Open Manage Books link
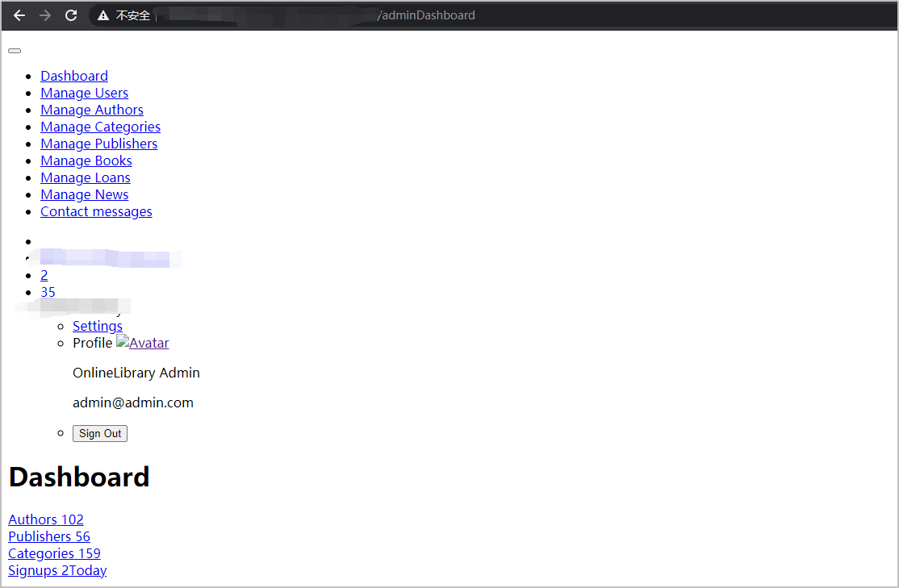Image resolution: width=899 pixels, height=588 pixels. point(86,161)
